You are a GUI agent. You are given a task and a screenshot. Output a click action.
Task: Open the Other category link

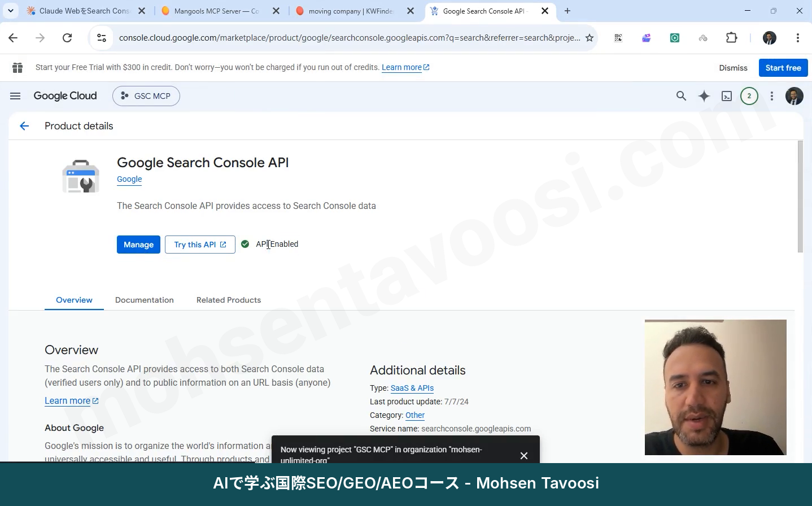point(415,415)
